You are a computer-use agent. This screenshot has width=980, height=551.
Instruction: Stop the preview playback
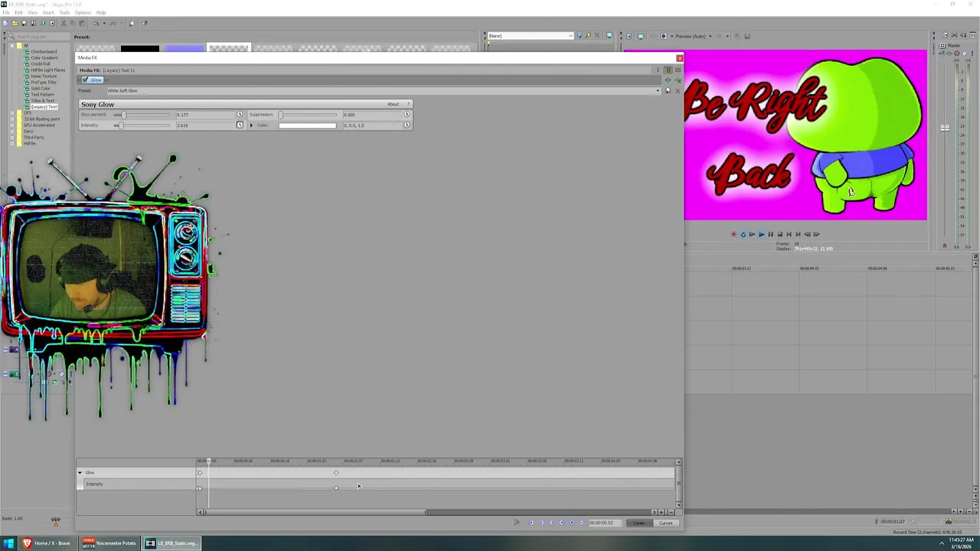click(780, 234)
